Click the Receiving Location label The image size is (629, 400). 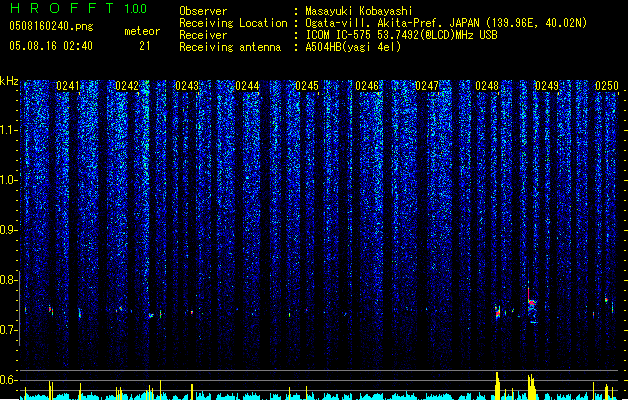click(233, 23)
